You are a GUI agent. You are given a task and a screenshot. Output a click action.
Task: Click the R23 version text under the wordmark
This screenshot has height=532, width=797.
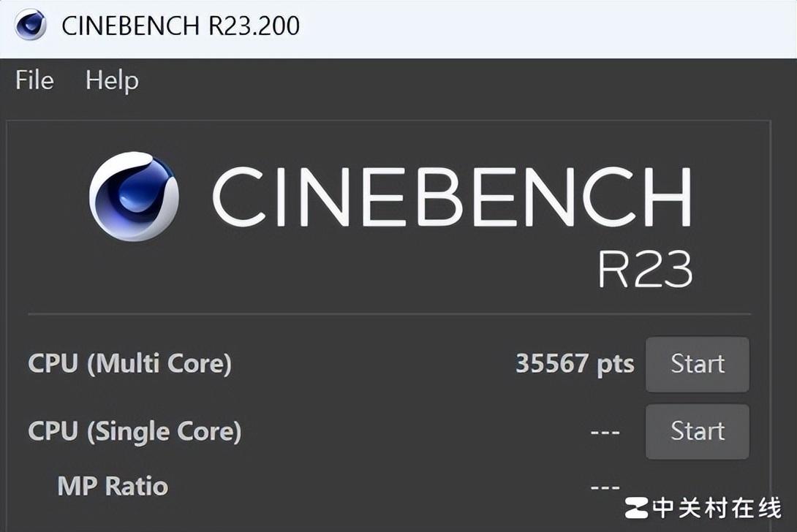(644, 270)
